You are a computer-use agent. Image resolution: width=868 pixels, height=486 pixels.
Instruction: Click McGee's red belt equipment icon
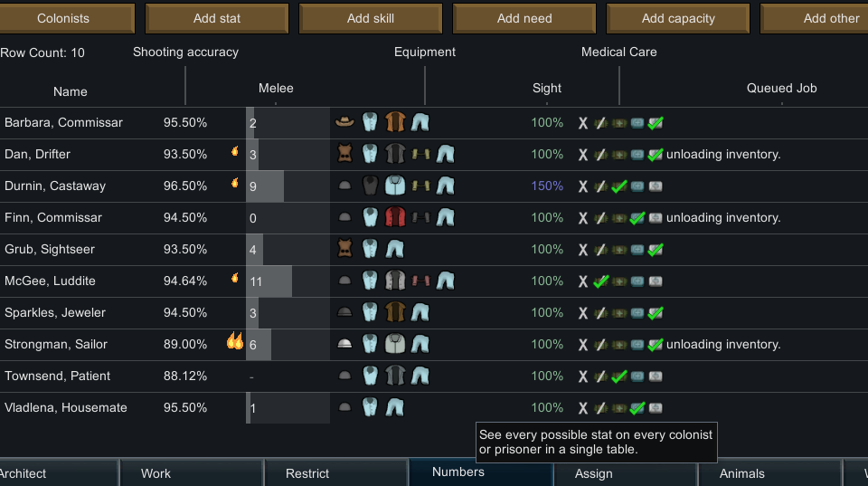420,281
